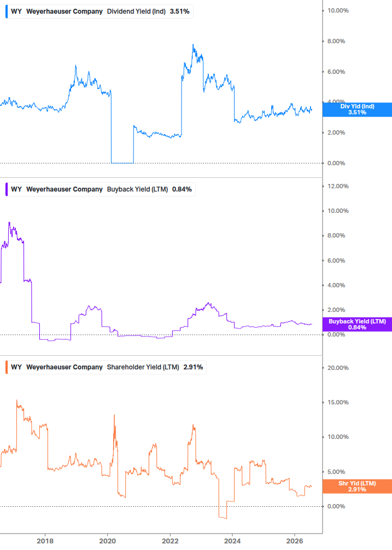
Task: Click the purple Buyback Yield color bar
Action: coord(7,189)
